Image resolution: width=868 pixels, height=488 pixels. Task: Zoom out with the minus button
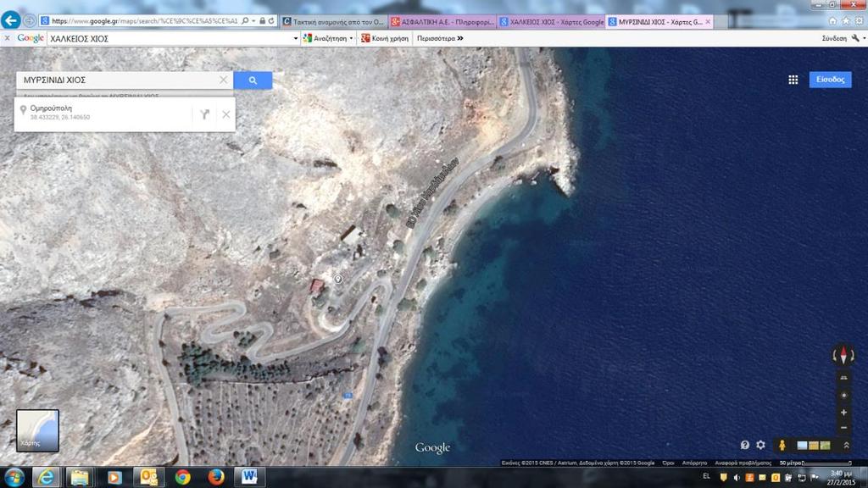pyautogui.click(x=843, y=428)
